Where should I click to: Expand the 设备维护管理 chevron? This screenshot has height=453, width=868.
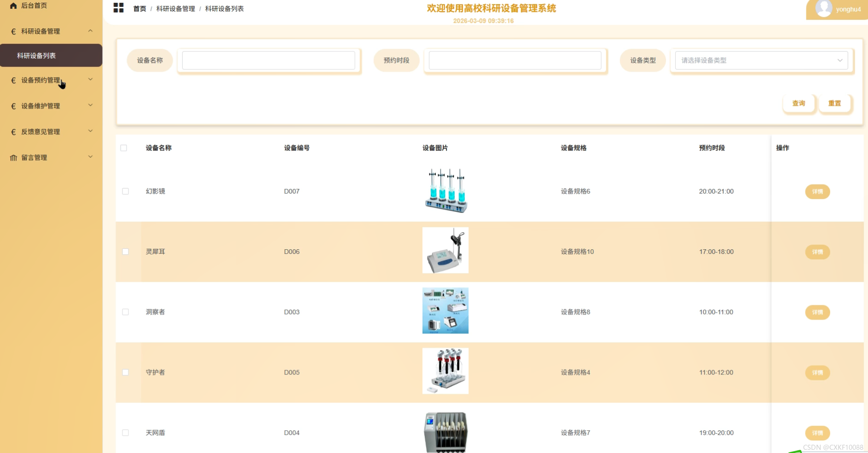pyautogui.click(x=90, y=105)
